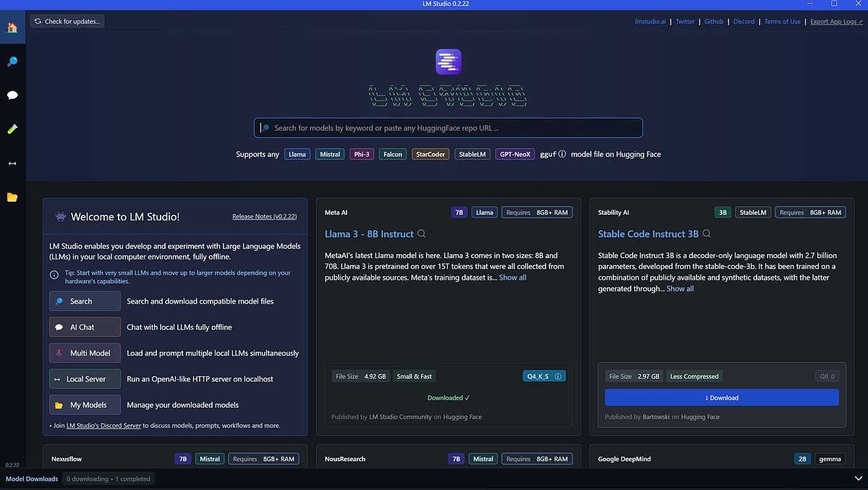Open the Home page sidebar icon

(x=12, y=27)
